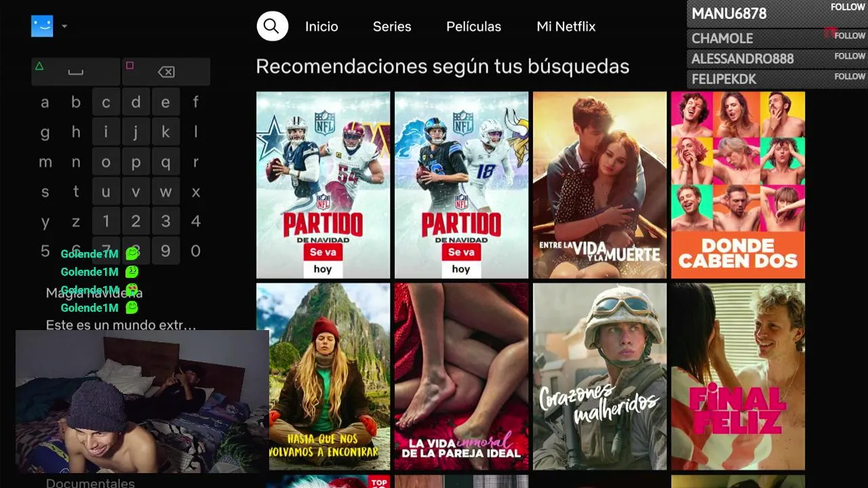Select digit 9 on keyboard
This screenshot has width=868, height=488.
coord(165,251)
